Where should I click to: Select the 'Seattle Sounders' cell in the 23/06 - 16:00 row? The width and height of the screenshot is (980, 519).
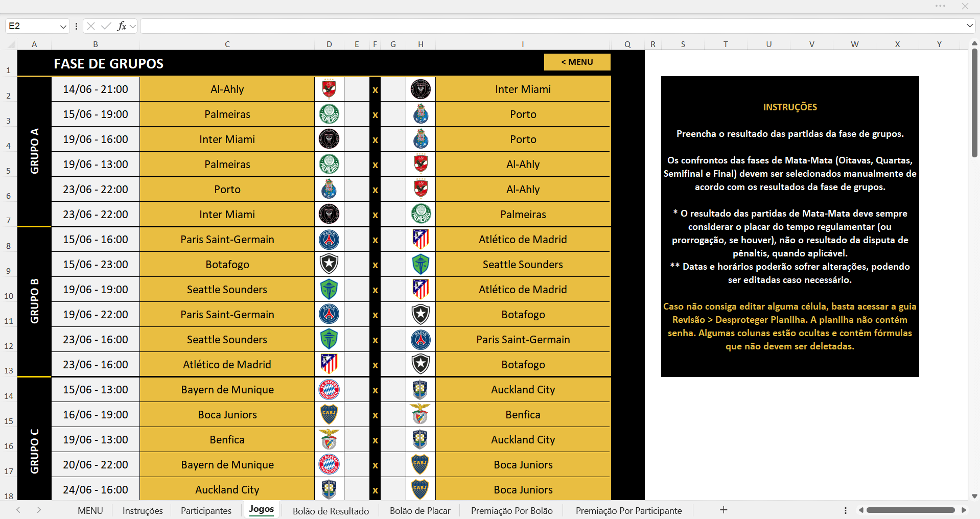coord(227,339)
